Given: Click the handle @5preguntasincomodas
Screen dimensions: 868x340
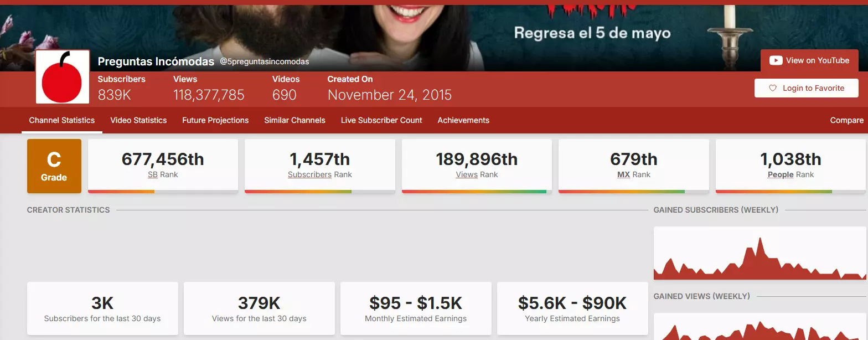Looking at the screenshot, I should tap(265, 61).
